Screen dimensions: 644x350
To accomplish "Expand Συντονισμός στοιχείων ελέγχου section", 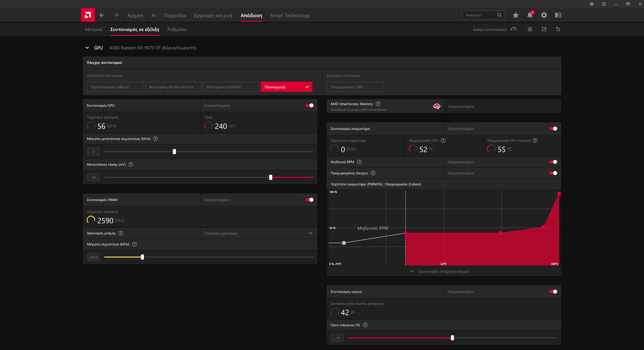I will click(x=444, y=271).
